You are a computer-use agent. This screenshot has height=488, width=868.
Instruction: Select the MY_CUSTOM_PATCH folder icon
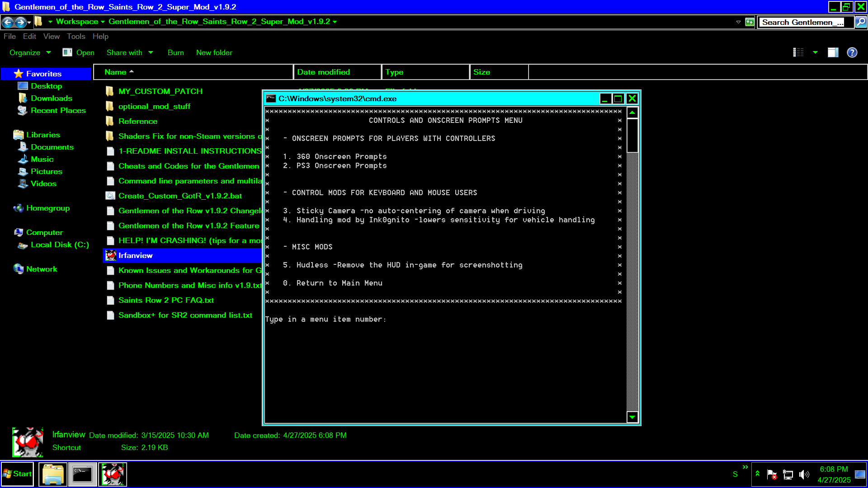point(110,92)
